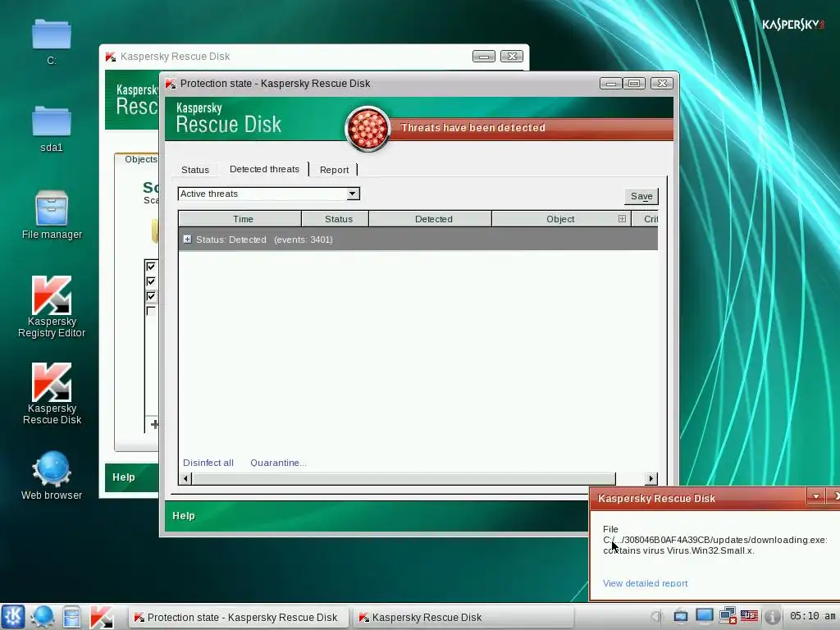Click the file manager taskbar launcher
The image size is (840, 630).
71,617
